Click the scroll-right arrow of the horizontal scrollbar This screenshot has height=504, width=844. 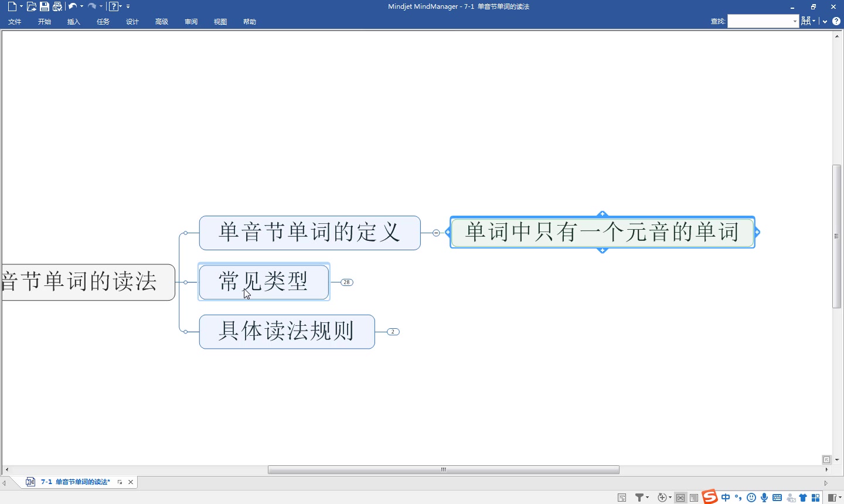click(826, 469)
